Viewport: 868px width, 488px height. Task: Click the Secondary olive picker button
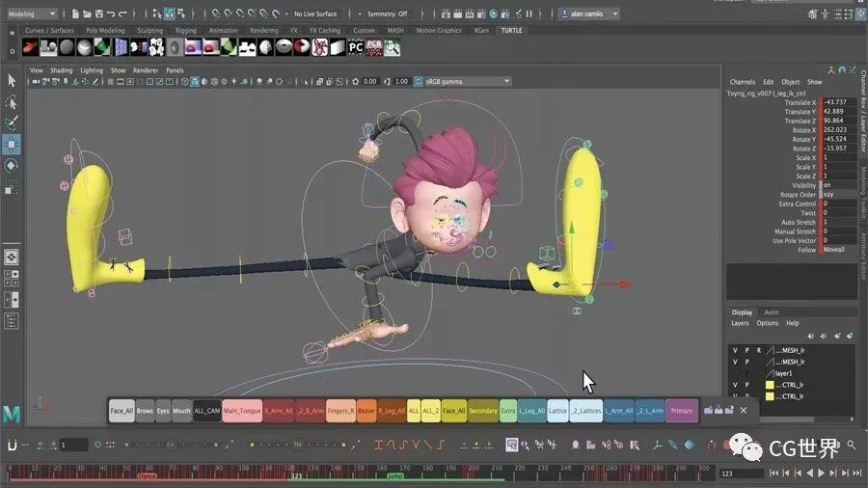tap(483, 411)
